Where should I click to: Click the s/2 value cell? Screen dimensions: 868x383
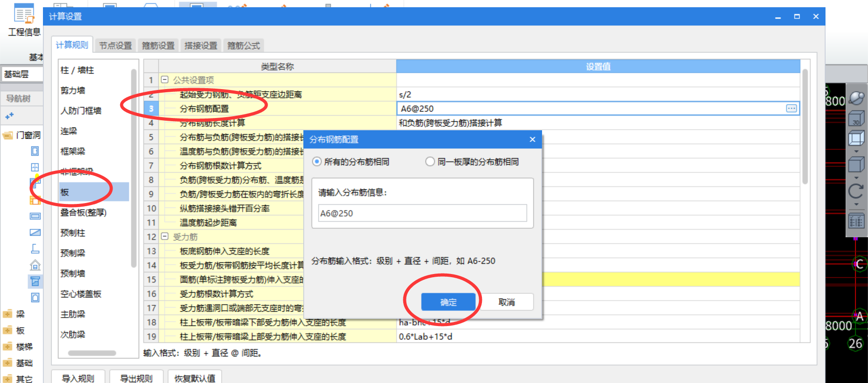pos(598,95)
